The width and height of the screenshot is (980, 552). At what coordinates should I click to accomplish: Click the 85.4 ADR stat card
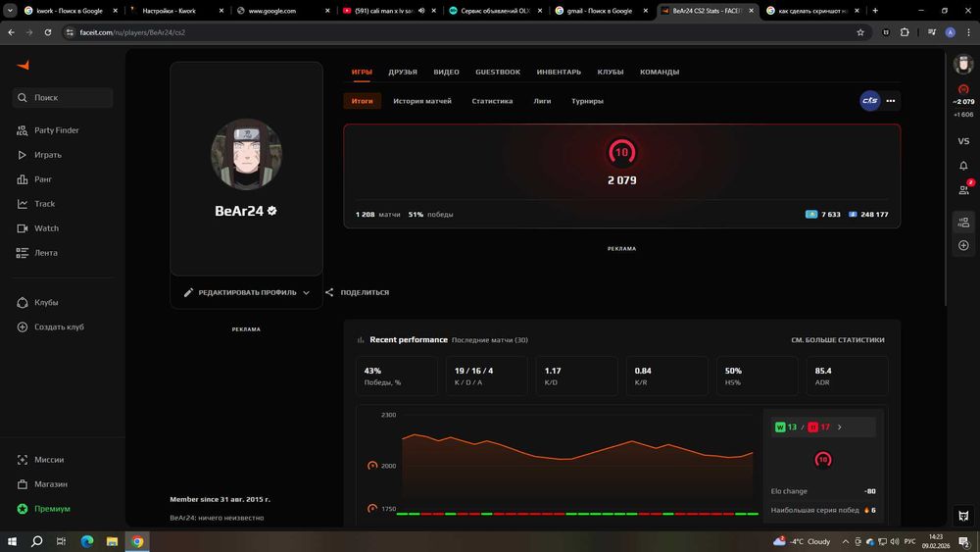point(847,376)
